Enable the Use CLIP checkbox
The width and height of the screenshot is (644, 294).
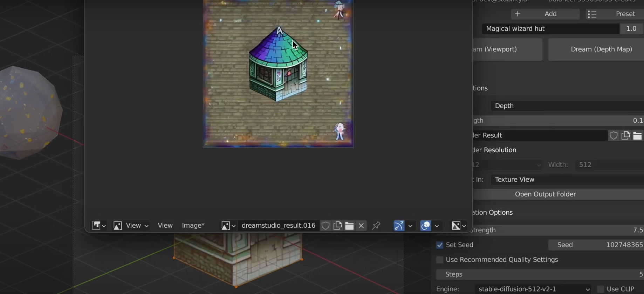pos(601,289)
